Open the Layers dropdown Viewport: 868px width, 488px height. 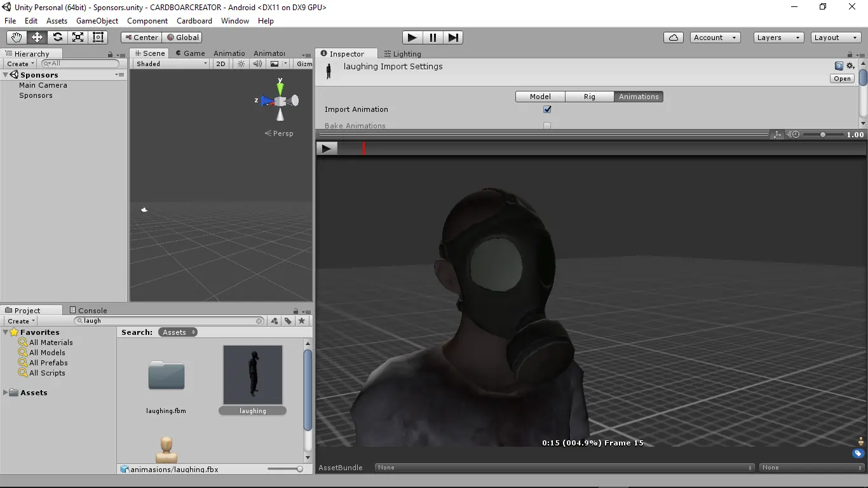tap(778, 37)
